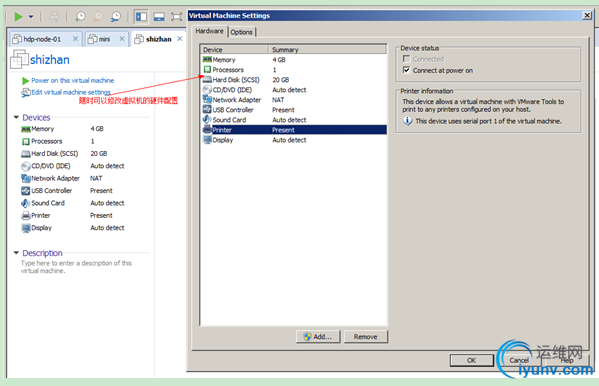Click OK in Virtual Machine Settings
The width and height of the screenshot is (599, 386).
471,360
